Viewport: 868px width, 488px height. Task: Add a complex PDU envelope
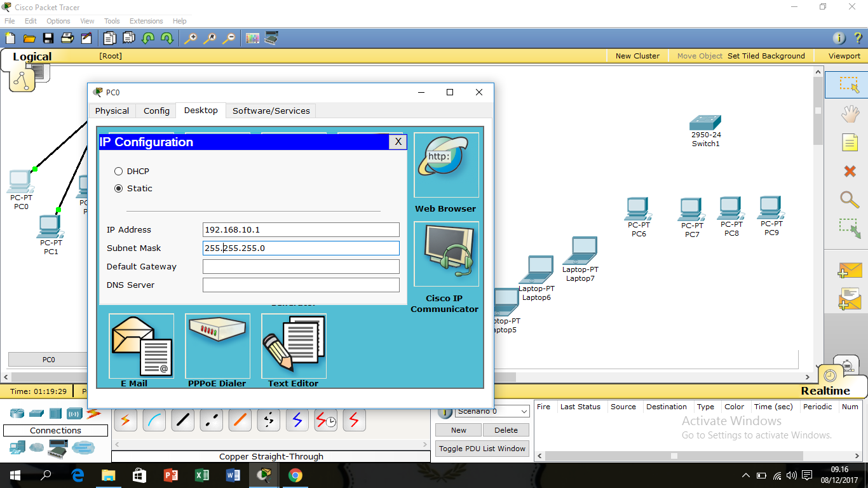(850, 299)
